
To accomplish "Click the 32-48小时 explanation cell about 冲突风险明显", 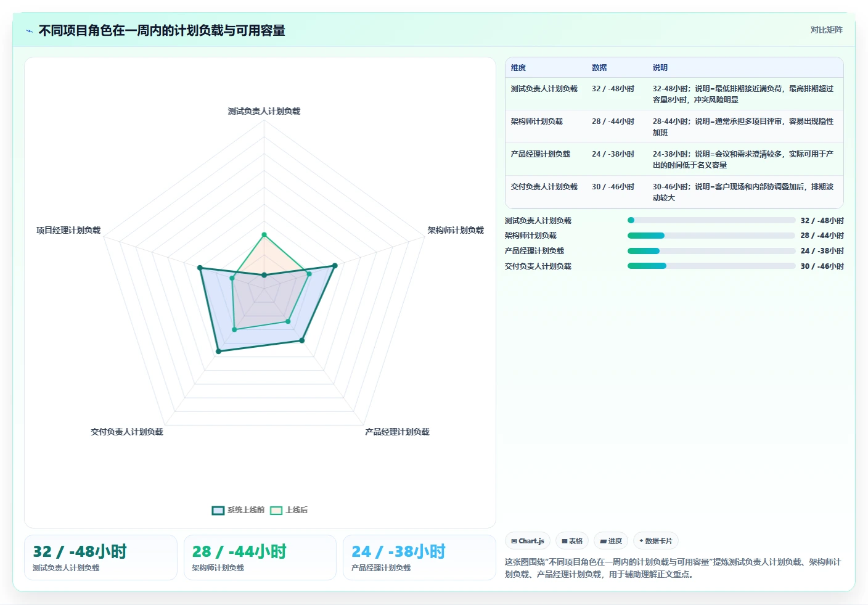I will click(743, 94).
